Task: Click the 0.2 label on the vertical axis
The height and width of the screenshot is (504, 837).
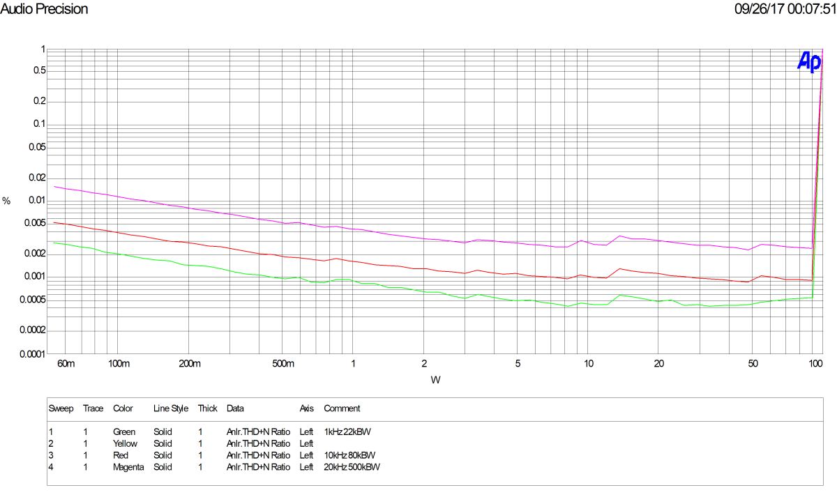Action: tap(39, 101)
